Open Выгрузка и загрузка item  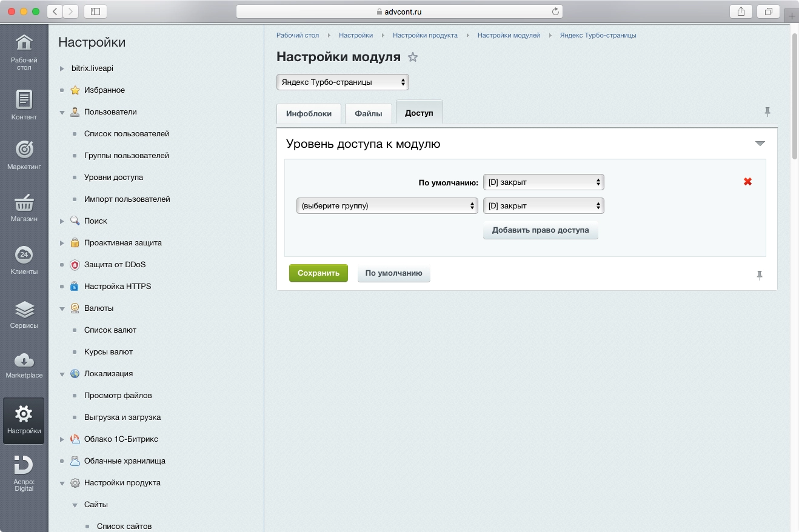coord(122,417)
